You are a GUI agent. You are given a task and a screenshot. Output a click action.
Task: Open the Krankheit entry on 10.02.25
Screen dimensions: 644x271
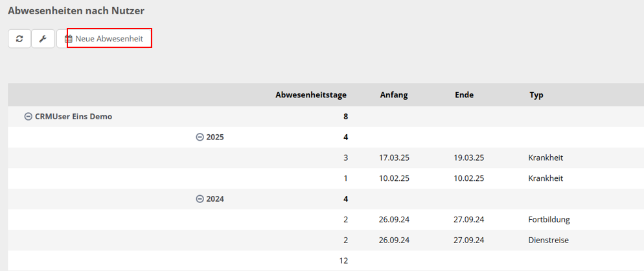tap(546, 178)
